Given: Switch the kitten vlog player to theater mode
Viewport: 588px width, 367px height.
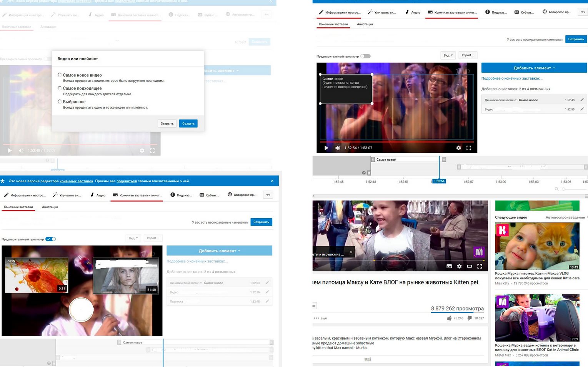Looking at the screenshot, I should [x=469, y=266].
